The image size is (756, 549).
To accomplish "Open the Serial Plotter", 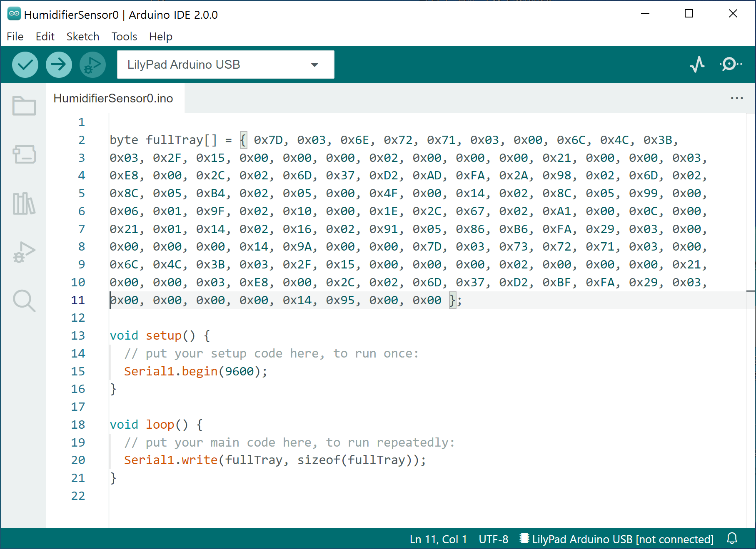I will click(697, 65).
